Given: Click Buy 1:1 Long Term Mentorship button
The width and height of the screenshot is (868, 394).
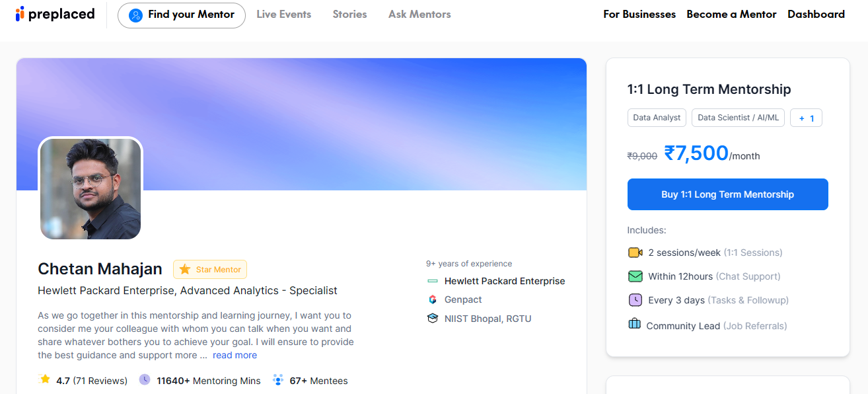Looking at the screenshot, I should pyautogui.click(x=727, y=194).
